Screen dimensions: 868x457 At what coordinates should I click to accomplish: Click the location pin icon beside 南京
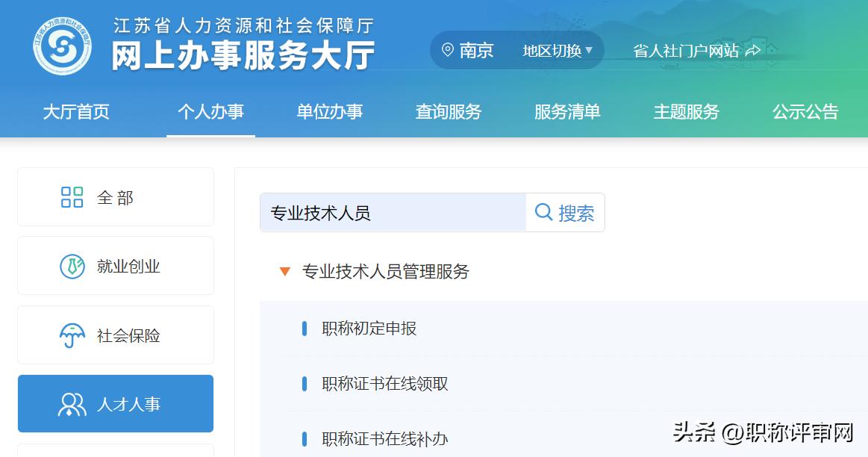pos(447,50)
